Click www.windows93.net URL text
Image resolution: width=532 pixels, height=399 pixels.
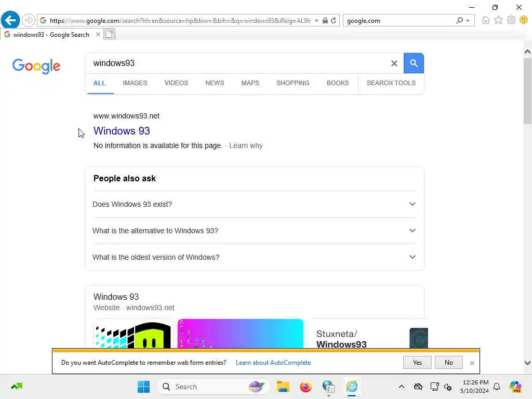click(126, 116)
